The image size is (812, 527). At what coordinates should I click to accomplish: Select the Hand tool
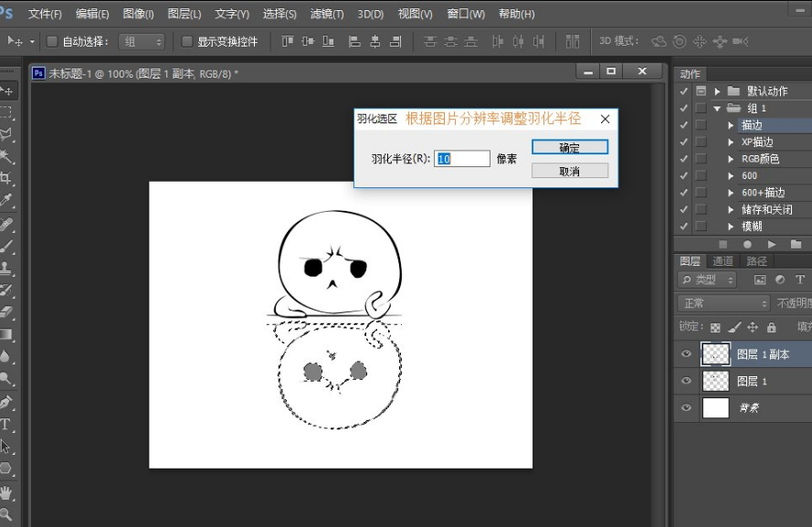[x=6, y=491]
